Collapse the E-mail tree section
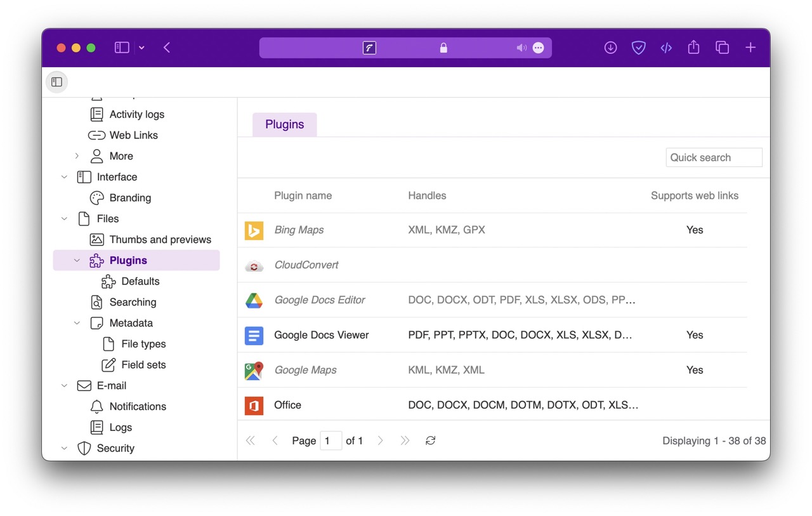This screenshot has width=812, height=516. point(64,386)
